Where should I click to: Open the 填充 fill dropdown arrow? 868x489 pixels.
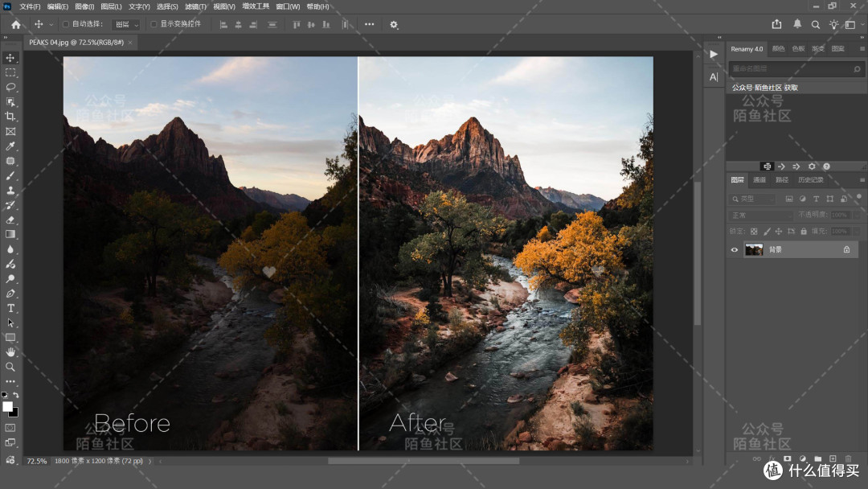click(x=857, y=232)
